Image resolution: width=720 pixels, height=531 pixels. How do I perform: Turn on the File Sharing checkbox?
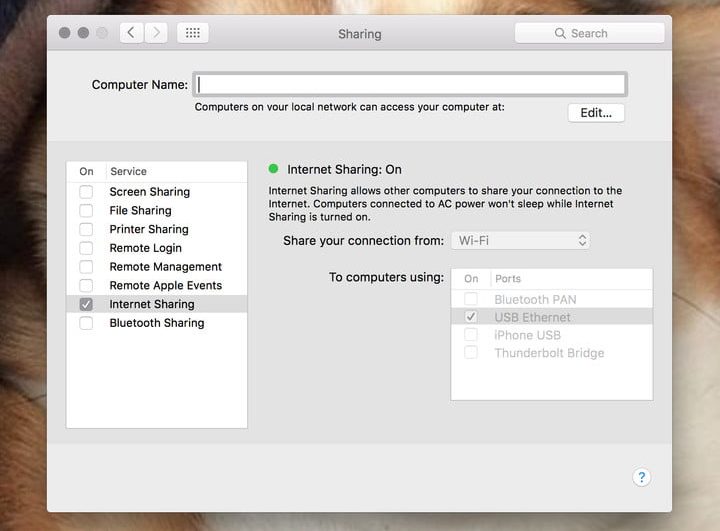87,211
